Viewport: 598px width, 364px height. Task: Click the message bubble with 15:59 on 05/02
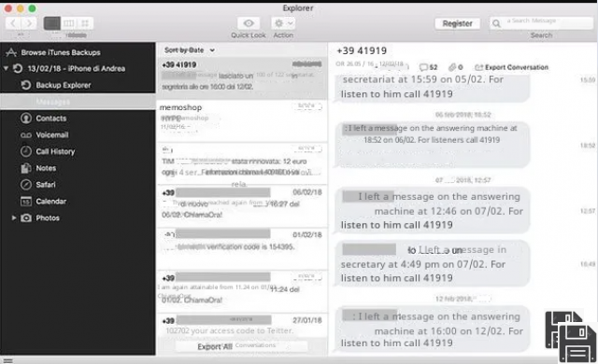click(x=432, y=89)
